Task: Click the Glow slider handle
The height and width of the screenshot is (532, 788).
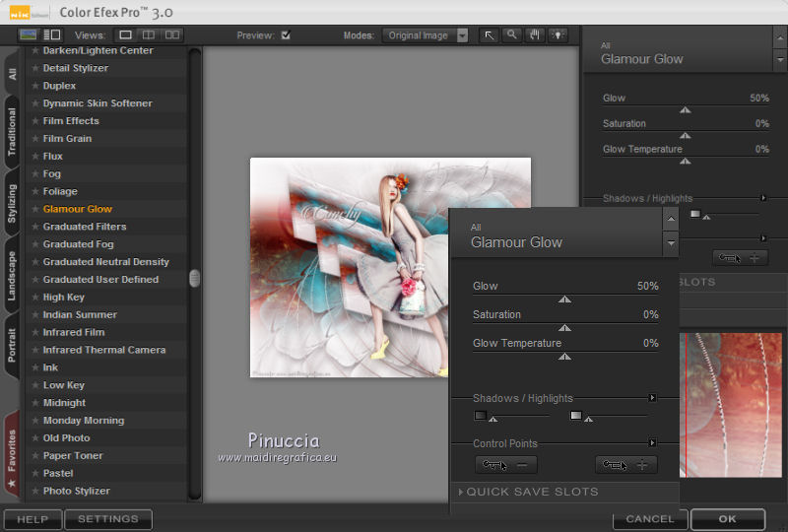Action: (x=564, y=299)
